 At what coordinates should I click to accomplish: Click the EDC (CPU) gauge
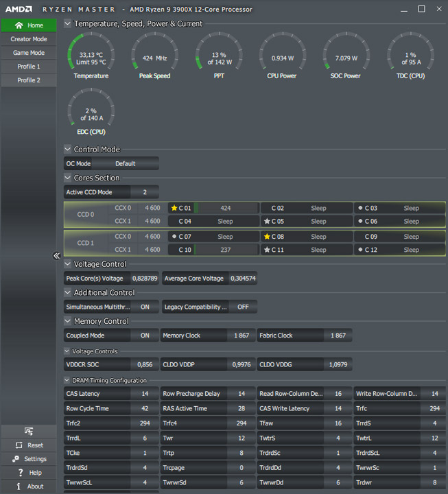tap(91, 112)
